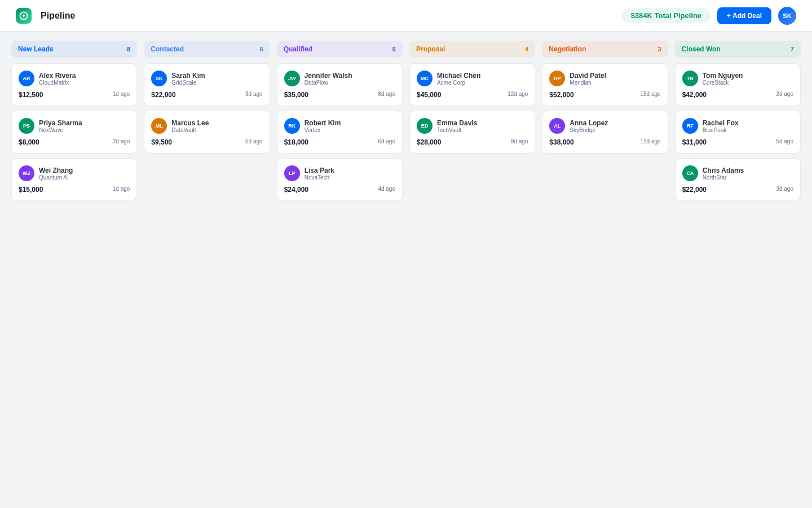Open the Michael Chen deal name
The height and width of the screenshot is (508, 812).
(459, 76)
